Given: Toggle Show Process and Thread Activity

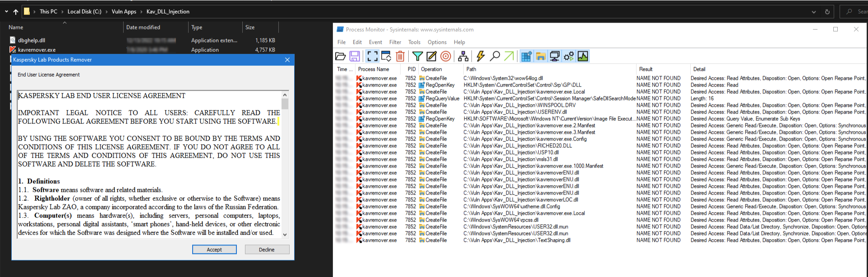Looking at the screenshot, I should click(568, 56).
